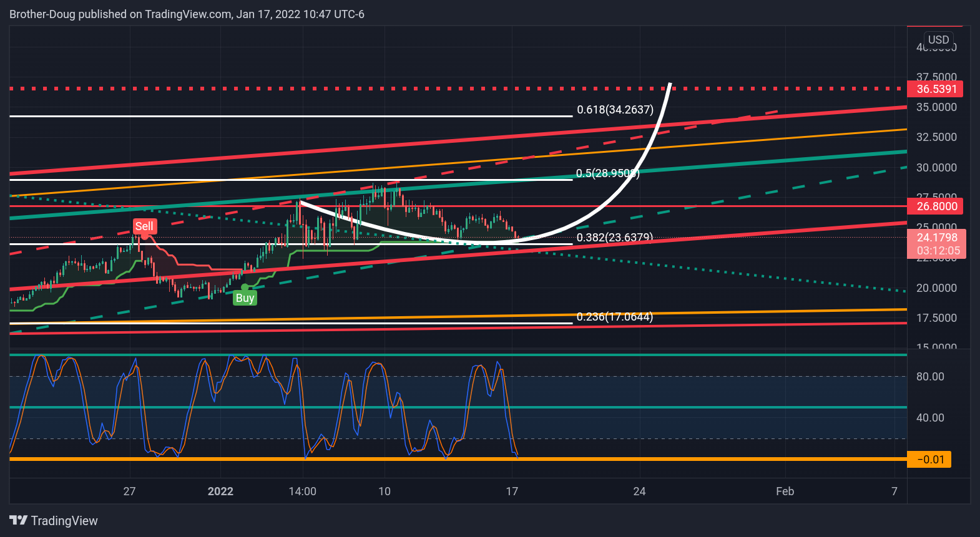Image resolution: width=980 pixels, height=537 pixels.
Task: Click the 32.5000 price axis value
Action: click(x=936, y=137)
